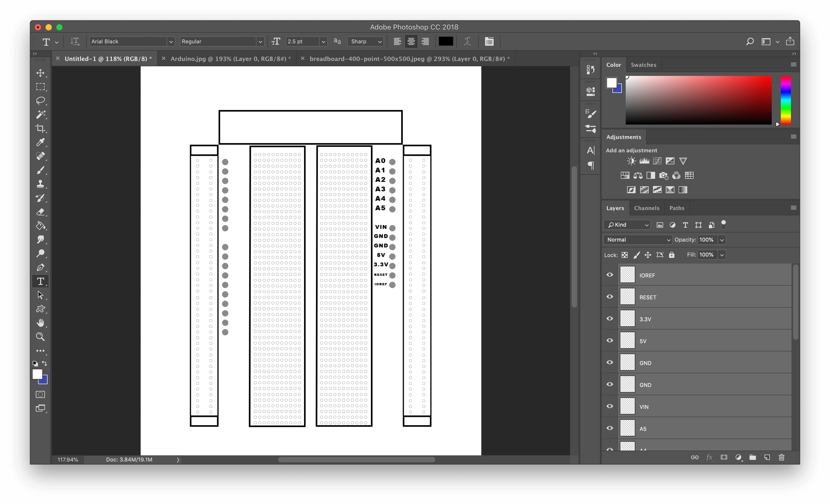
Task: Open the Opacity slider dropdown
Action: coord(721,240)
